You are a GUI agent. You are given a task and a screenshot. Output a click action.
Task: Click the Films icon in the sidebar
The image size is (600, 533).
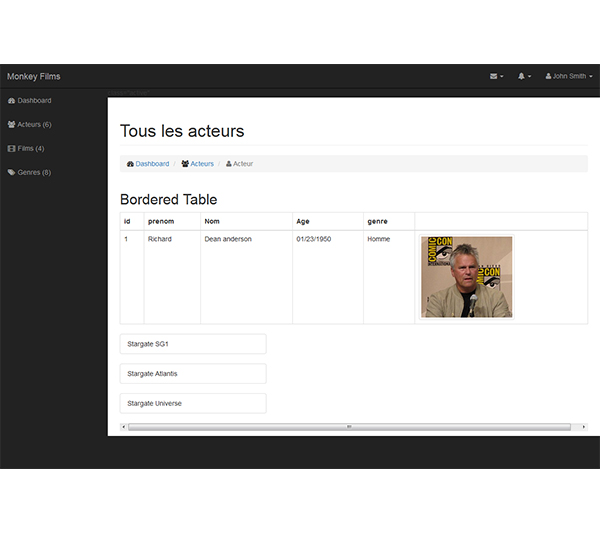click(x=11, y=149)
